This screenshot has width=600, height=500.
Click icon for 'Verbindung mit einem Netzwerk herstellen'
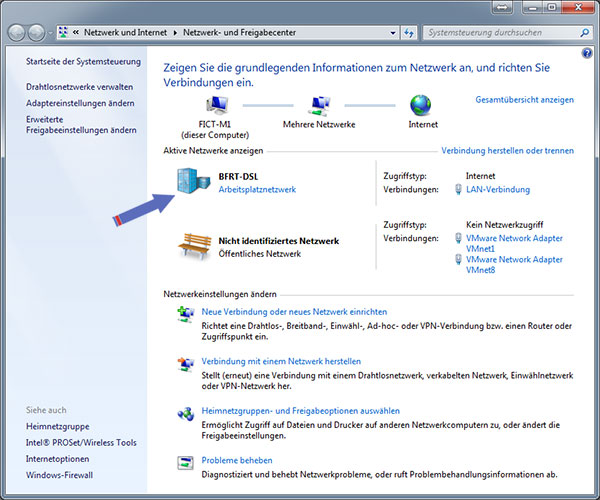pos(186,364)
